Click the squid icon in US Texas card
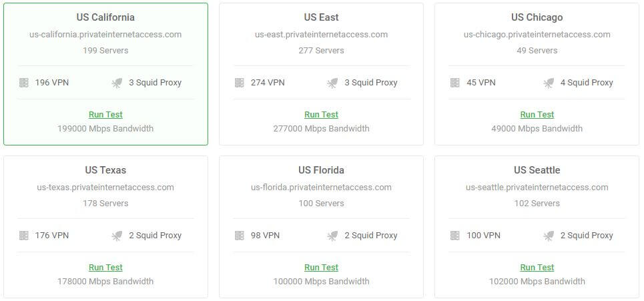 click(x=117, y=236)
